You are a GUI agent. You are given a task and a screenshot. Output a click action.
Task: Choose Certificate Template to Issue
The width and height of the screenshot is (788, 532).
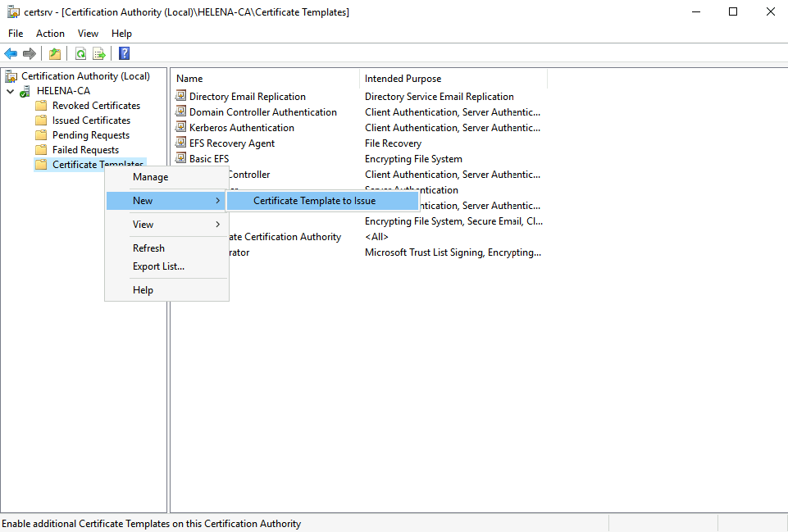[314, 201]
